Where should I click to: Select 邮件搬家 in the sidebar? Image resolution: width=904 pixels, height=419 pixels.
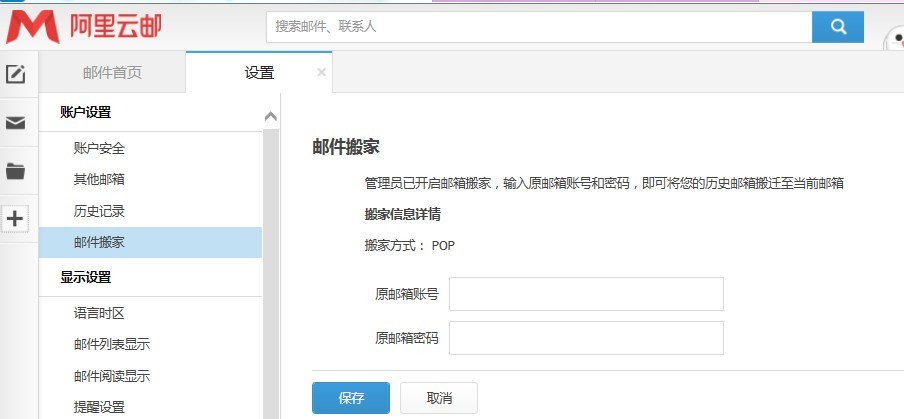tap(99, 242)
